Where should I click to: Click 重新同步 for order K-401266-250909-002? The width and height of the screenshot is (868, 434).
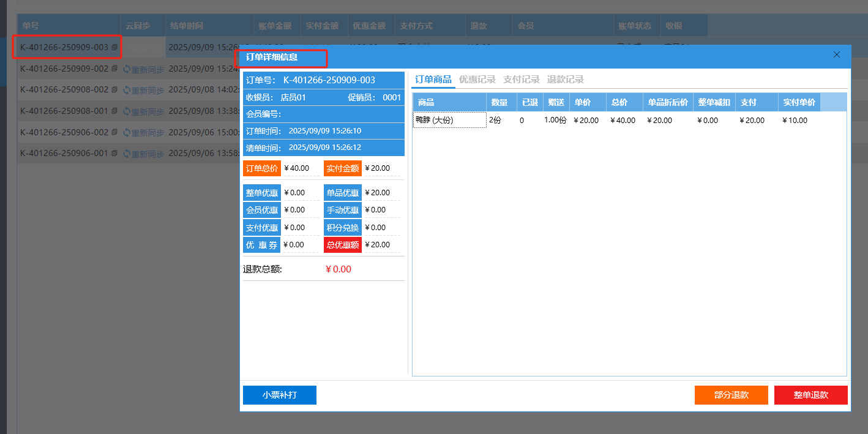click(144, 69)
